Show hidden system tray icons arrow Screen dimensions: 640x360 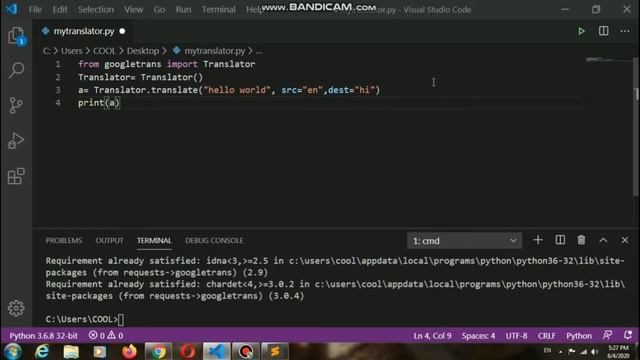pyautogui.click(x=561, y=351)
